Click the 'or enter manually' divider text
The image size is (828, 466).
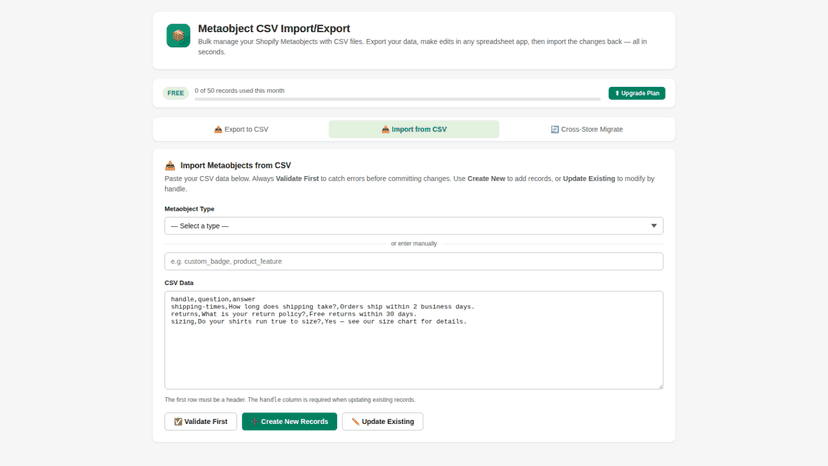pyautogui.click(x=413, y=244)
